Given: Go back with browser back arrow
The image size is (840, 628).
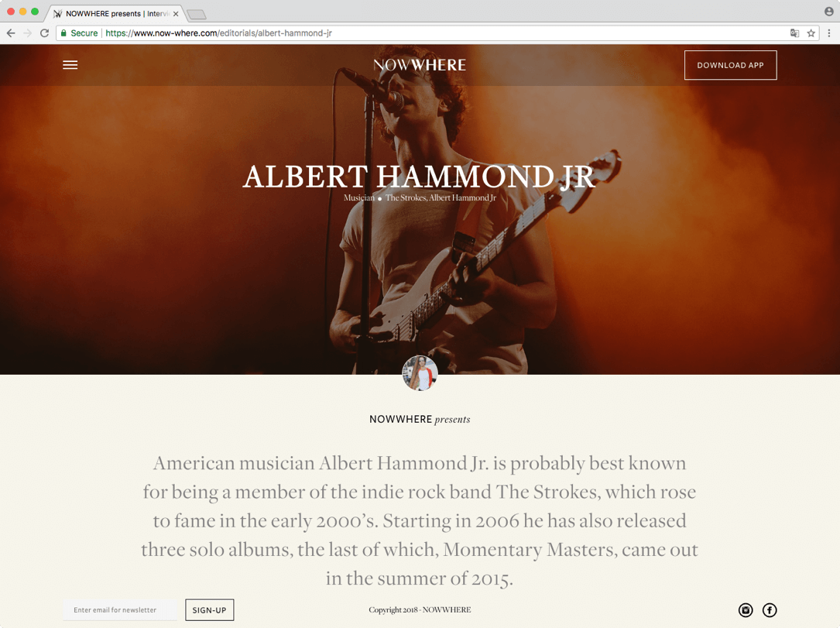Looking at the screenshot, I should 11,33.
